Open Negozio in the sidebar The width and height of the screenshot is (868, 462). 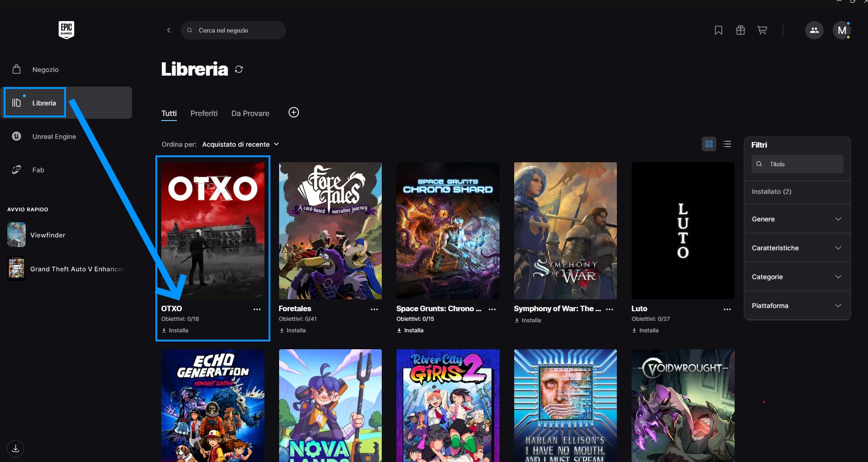45,70
